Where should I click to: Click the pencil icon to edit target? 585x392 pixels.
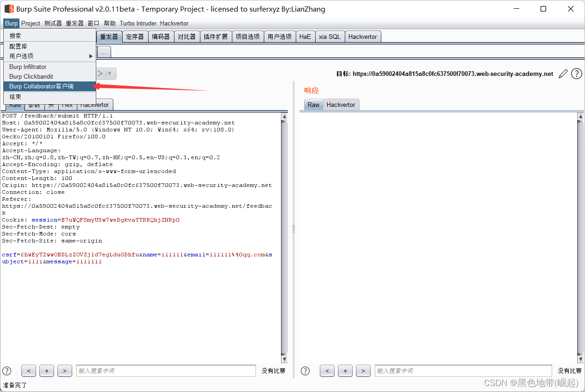tap(563, 74)
